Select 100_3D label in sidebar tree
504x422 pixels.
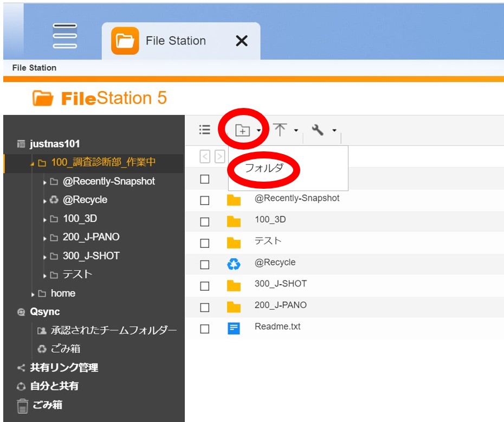80,219
